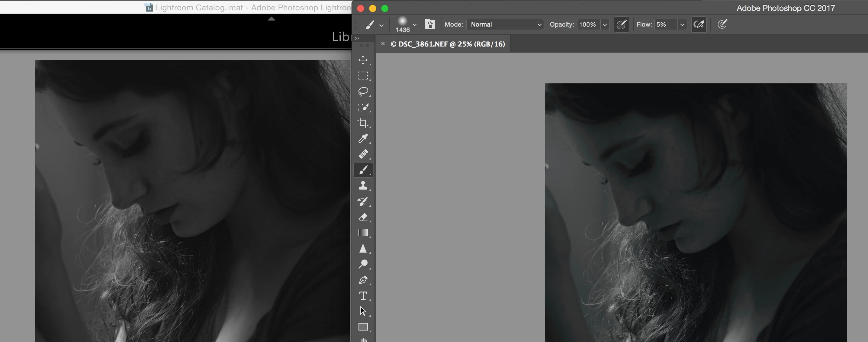Image resolution: width=868 pixels, height=342 pixels.
Task: Enable airbrush-style build-up effects
Action: 699,24
